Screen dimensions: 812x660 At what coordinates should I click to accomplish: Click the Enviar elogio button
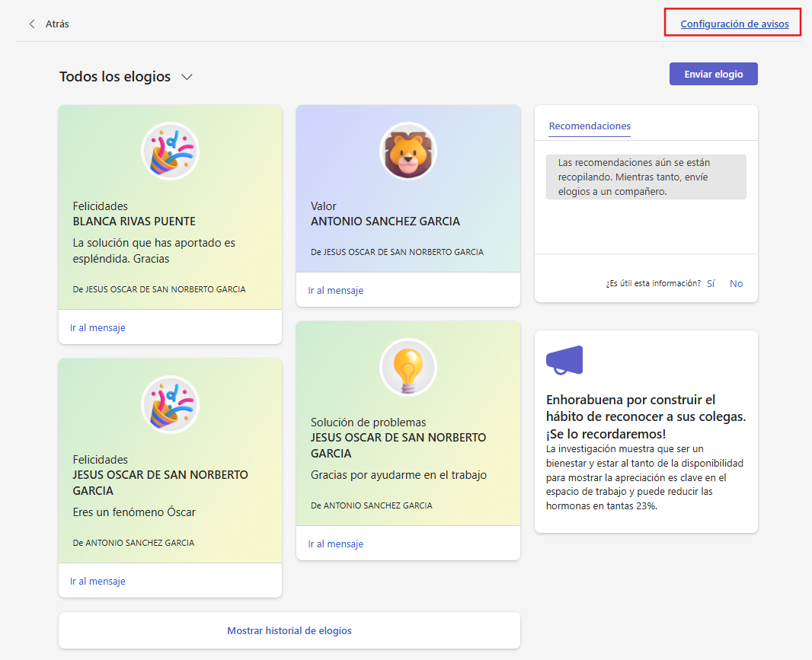(713, 74)
